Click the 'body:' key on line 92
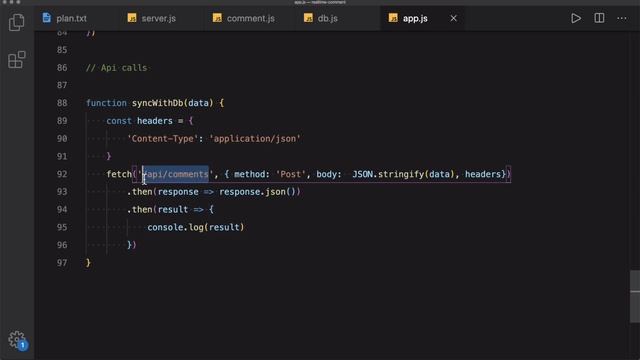The image size is (640, 360). [x=329, y=174]
